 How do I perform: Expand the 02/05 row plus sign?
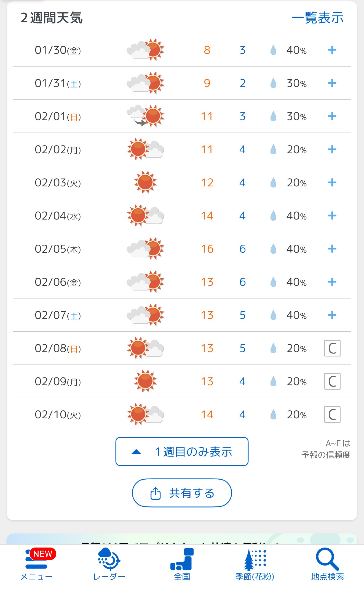point(332,249)
